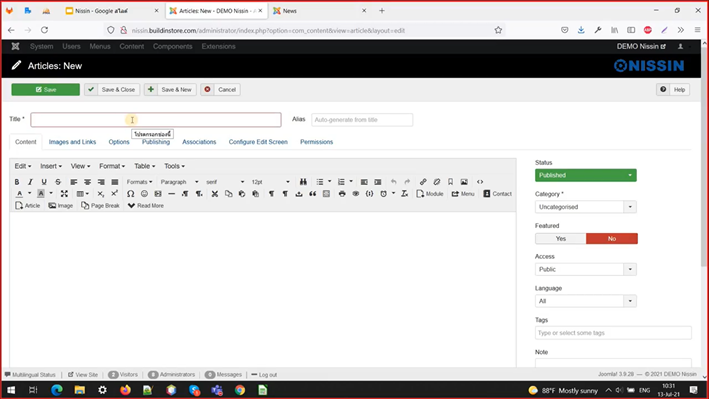The width and height of the screenshot is (709, 399).
Task: Click the Log out link
Action: 264,375
